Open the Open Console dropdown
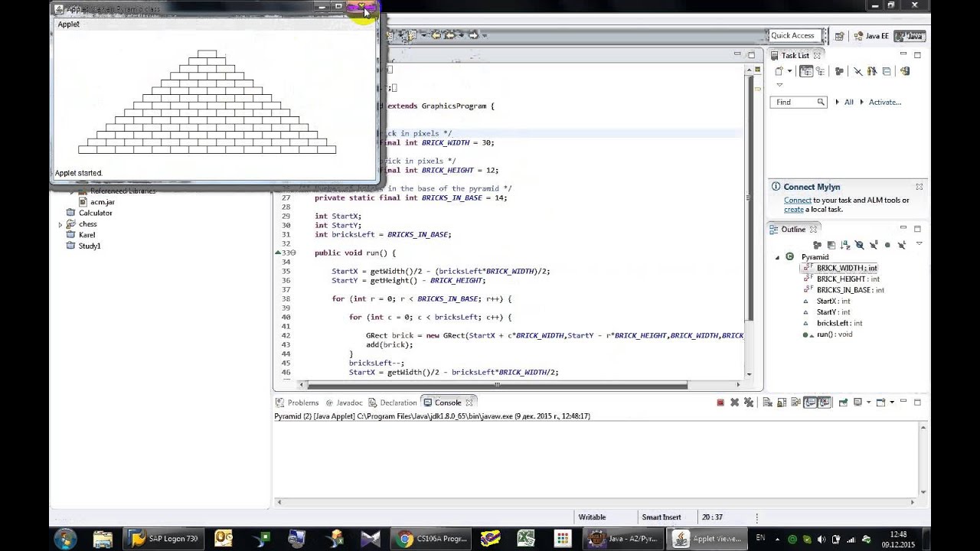Screen dimensions: 980x551 [892, 403]
